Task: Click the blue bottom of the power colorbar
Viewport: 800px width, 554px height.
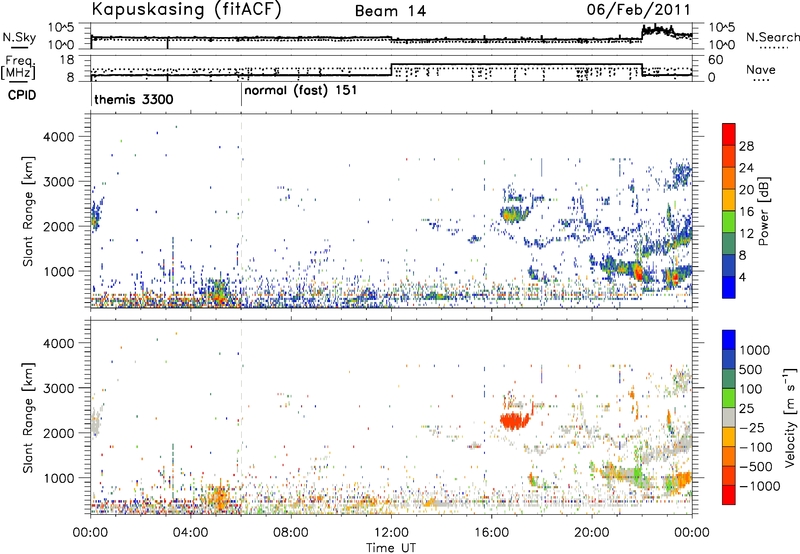Action: 729,288
